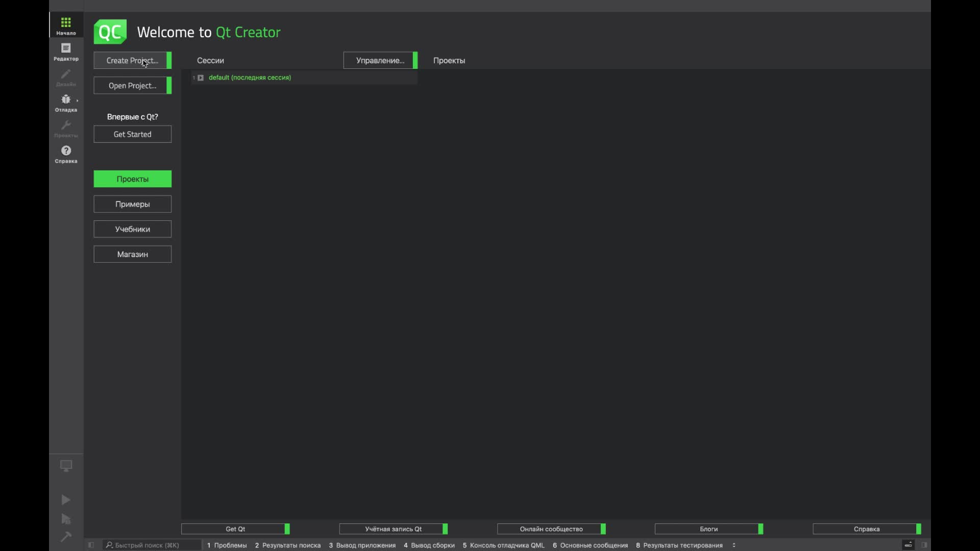Click the Проекты column heading
The image size is (980, 551).
(x=449, y=60)
